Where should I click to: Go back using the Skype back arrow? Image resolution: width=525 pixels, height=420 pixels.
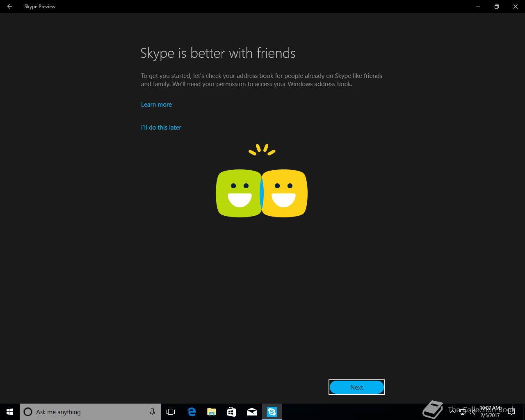(10, 7)
